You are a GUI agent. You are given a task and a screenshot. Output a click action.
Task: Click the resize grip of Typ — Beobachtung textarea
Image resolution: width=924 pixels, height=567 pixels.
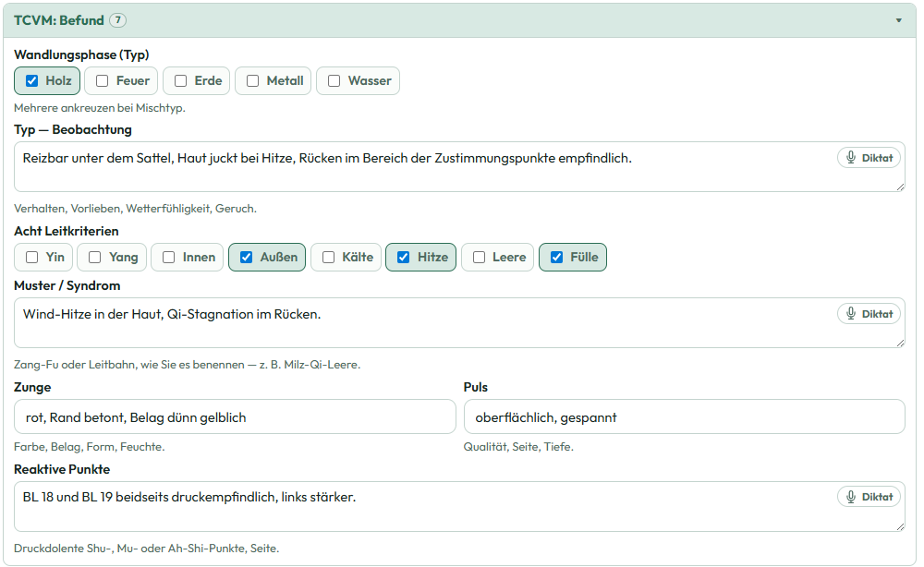point(900,187)
